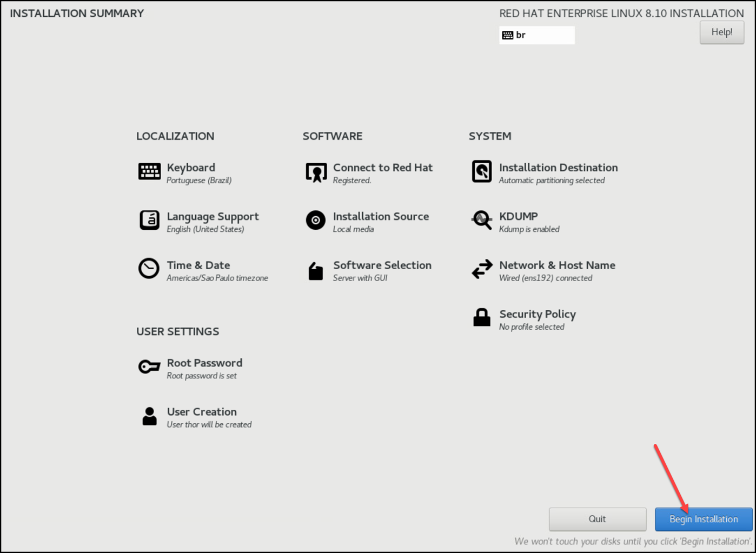This screenshot has height=553, width=756.
Task: Open the Language Support icon
Action: tap(149, 221)
